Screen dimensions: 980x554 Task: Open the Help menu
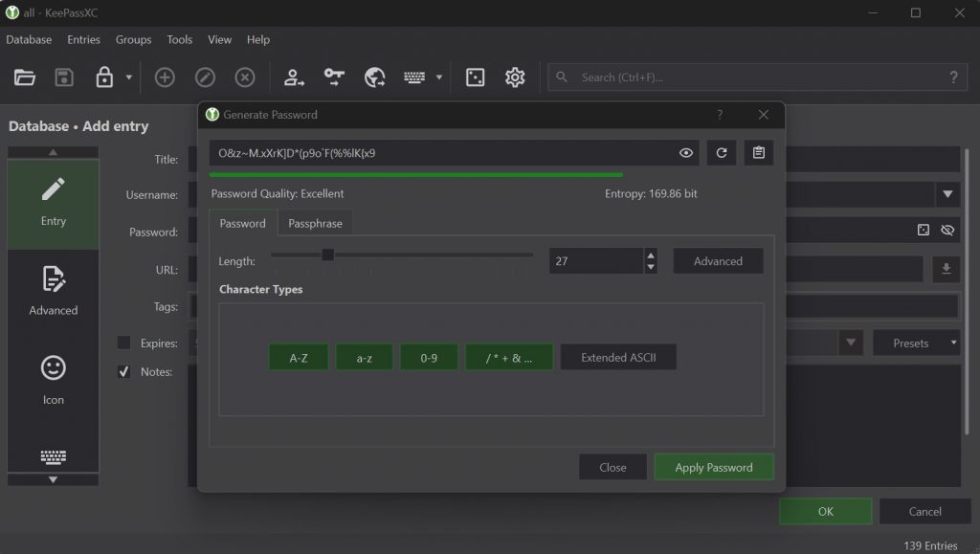coord(258,39)
